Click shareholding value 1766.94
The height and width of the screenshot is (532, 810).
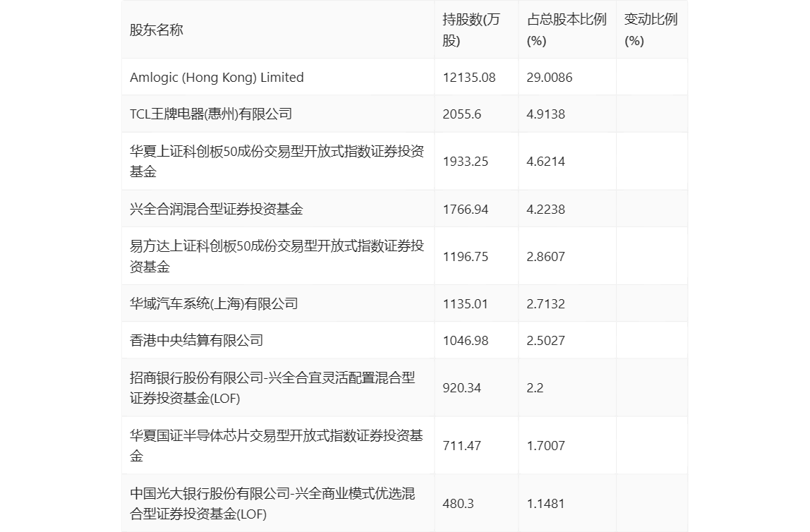465,209
